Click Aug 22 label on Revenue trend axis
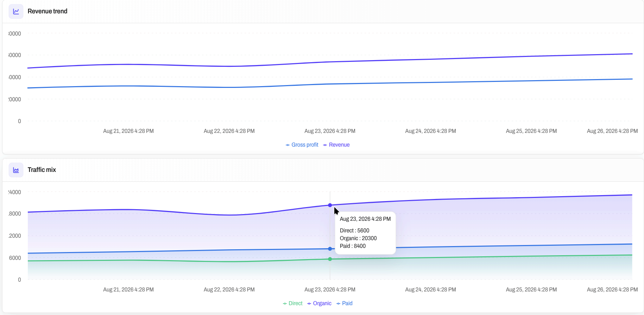This screenshot has height=315, width=644. coord(229,131)
